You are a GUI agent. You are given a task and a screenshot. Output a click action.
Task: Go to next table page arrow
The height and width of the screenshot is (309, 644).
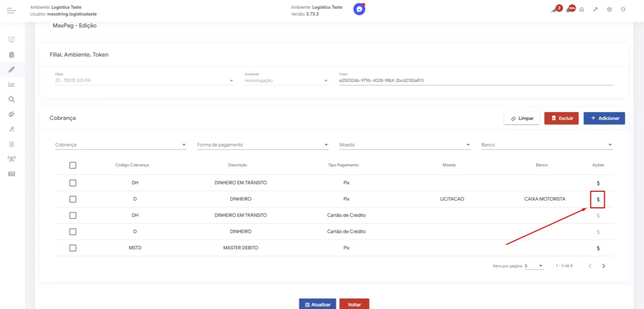(604, 266)
